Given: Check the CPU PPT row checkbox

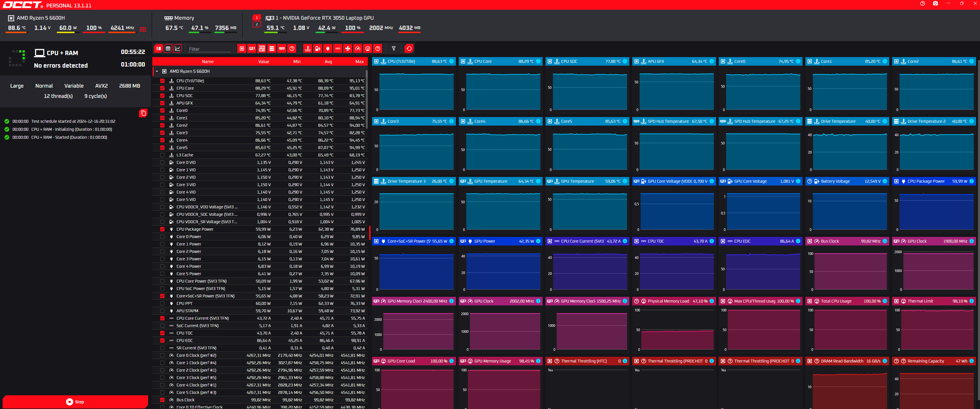Looking at the screenshot, I should tap(162, 303).
